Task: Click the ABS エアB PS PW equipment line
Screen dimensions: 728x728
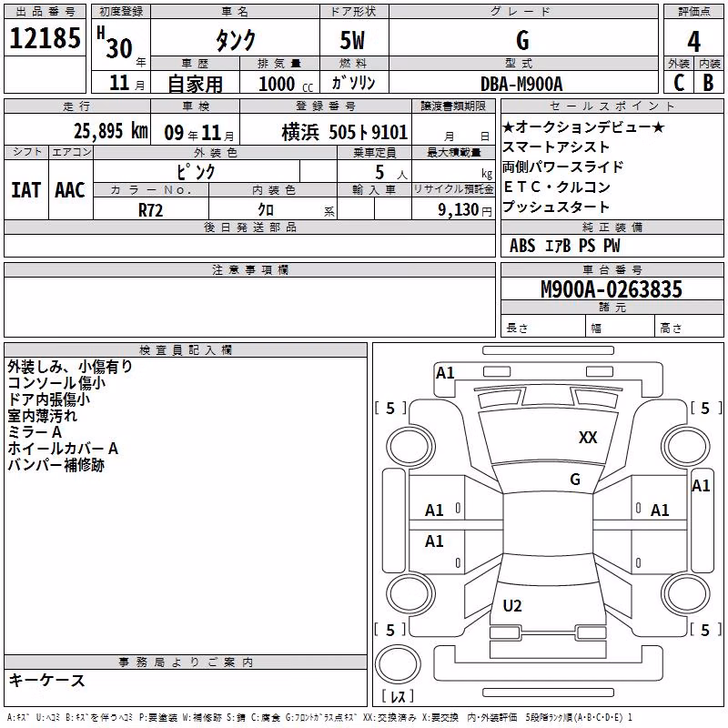Action: [564, 246]
